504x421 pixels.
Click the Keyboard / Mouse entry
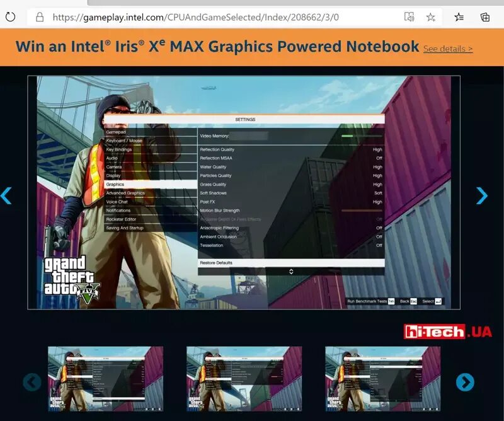point(151,141)
